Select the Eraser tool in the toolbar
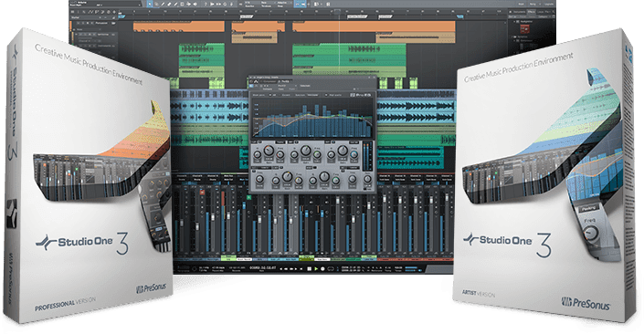The image size is (644, 334). tap(169, 4)
